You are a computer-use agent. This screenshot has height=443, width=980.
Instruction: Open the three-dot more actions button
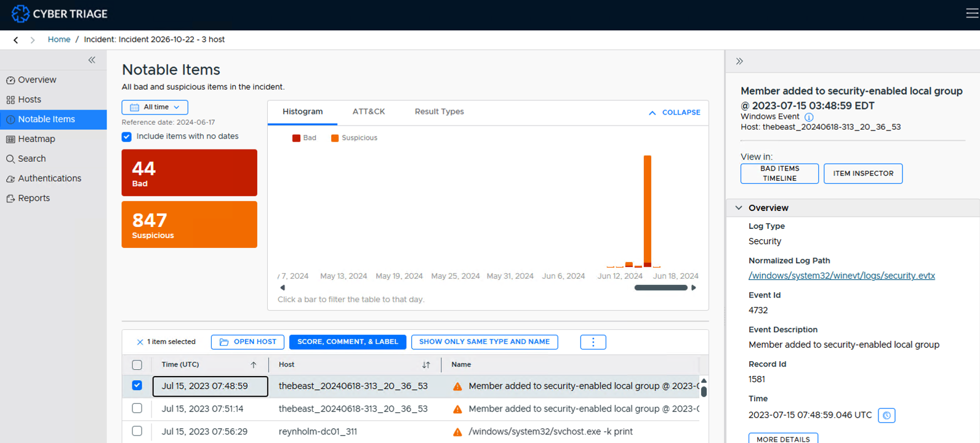pyautogui.click(x=593, y=342)
